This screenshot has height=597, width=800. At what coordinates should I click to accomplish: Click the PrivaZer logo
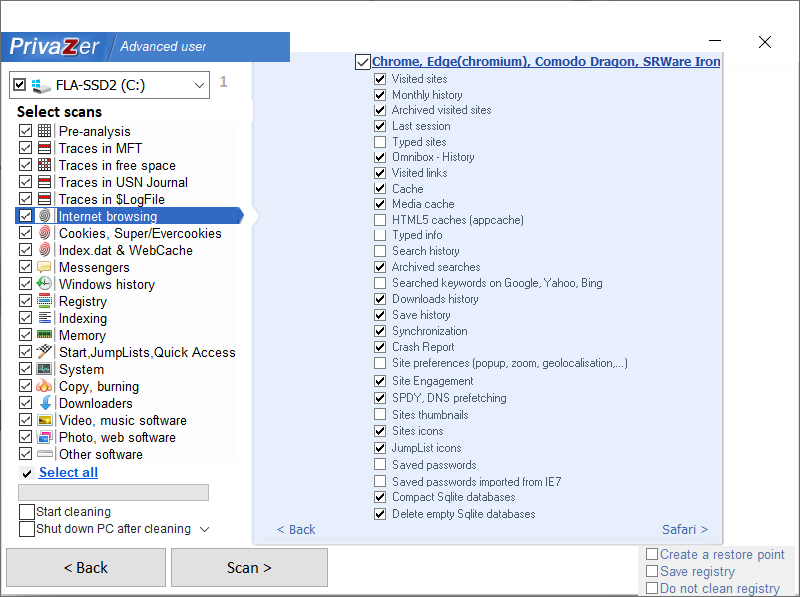click(x=55, y=47)
